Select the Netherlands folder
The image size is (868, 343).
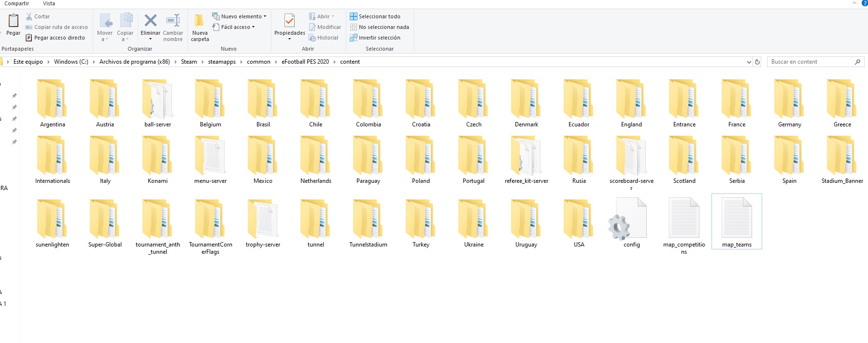tap(315, 160)
